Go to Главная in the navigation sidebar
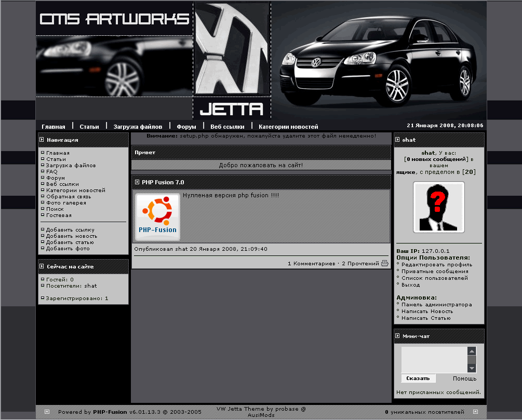This screenshot has height=420, width=522. [x=58, y=153]
